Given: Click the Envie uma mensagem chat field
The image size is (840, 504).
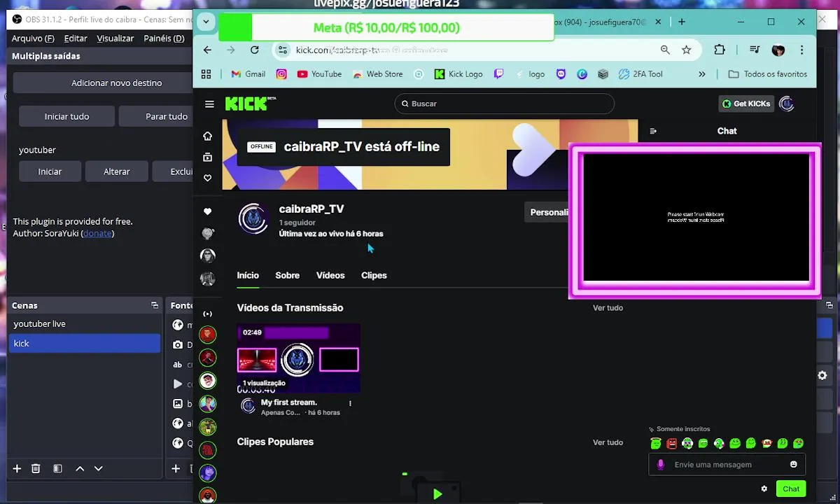Looking at the screenshot, I should [x=727, y=465].
